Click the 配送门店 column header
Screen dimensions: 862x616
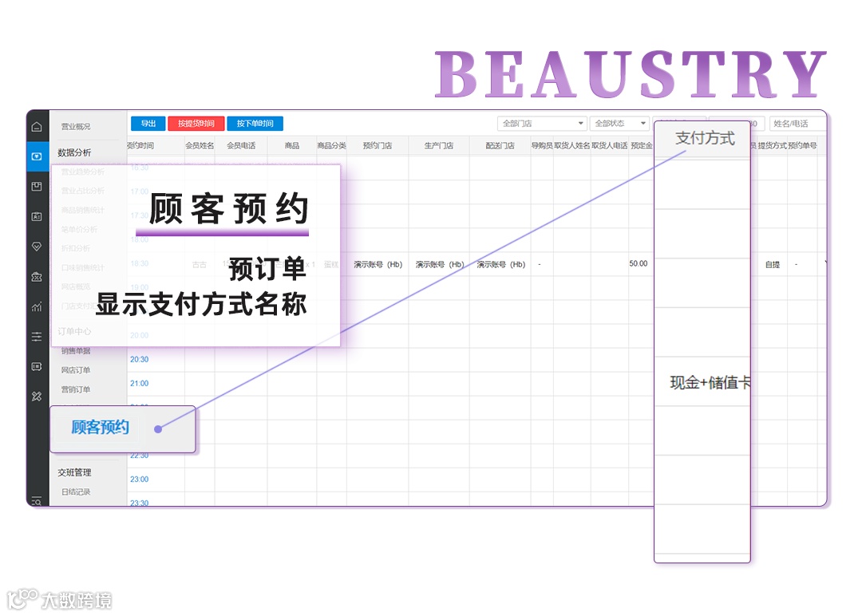500,145
